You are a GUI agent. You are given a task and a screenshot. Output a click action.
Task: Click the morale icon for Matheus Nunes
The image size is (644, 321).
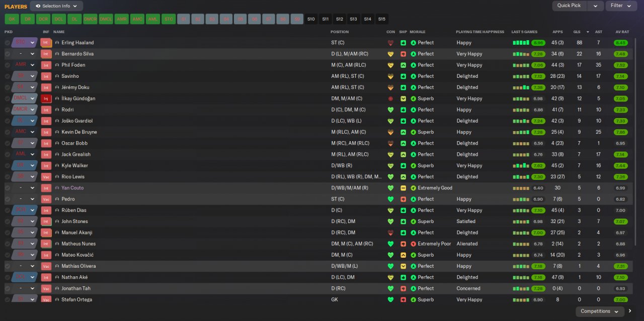coord(414,244)
